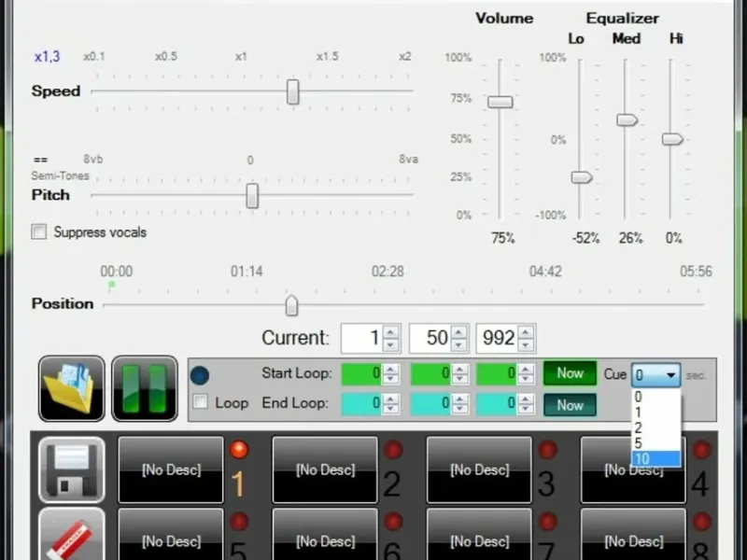Click Current milliseconds field showing 992
747x560 pixels.
click(x=497, y=338)
